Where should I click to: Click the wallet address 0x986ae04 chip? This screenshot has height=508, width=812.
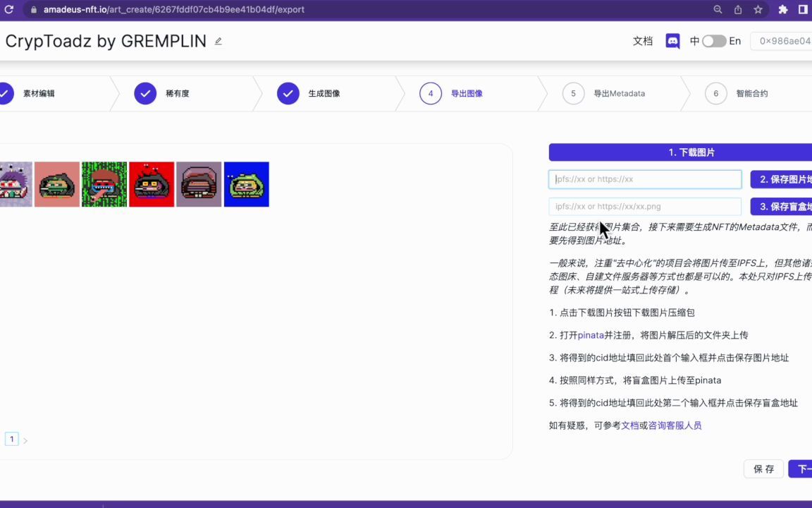tap(781, 41)
